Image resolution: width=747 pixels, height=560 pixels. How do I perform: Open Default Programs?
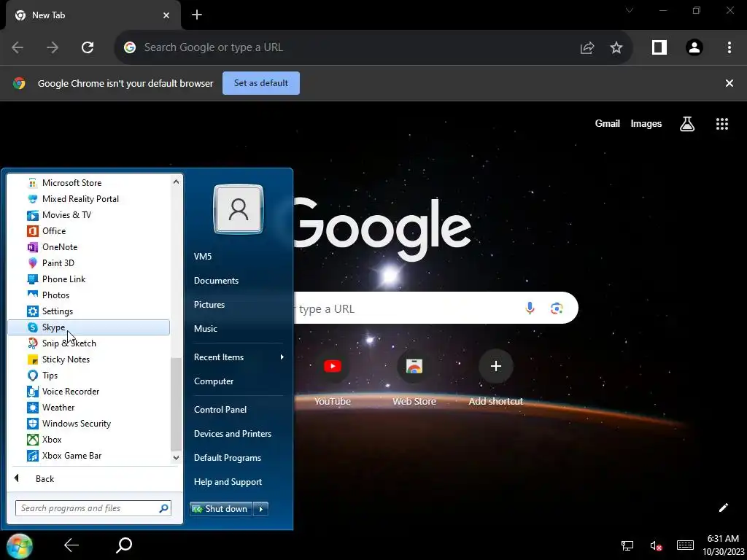(x=228, y=458)
